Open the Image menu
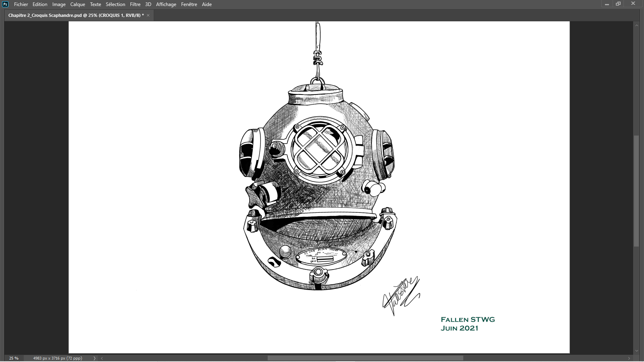The width and height of the screenshot is (644, 362). [x=59, y=4]
